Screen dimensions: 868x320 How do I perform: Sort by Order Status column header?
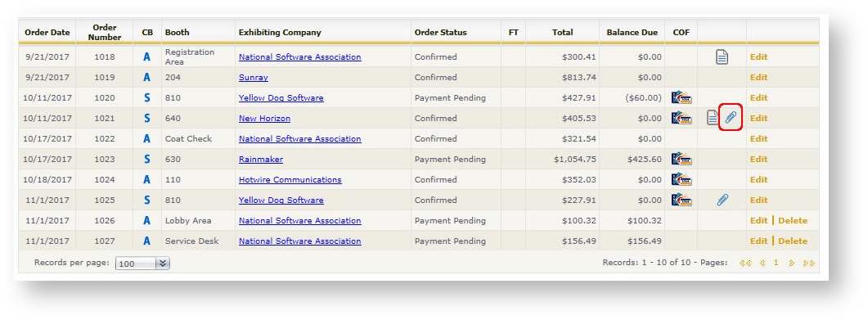(x=441, y=32)
